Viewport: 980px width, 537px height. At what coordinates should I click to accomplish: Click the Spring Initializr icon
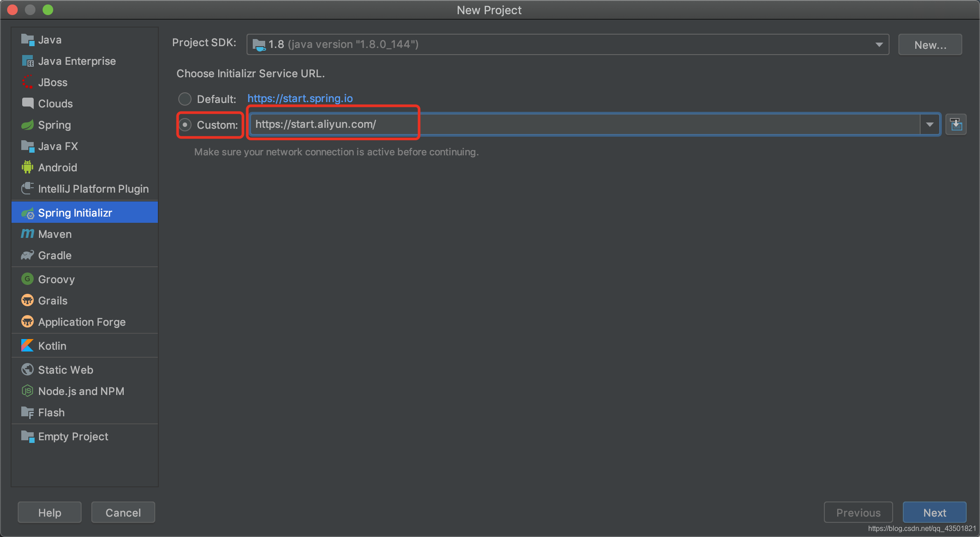click(27, 213)
